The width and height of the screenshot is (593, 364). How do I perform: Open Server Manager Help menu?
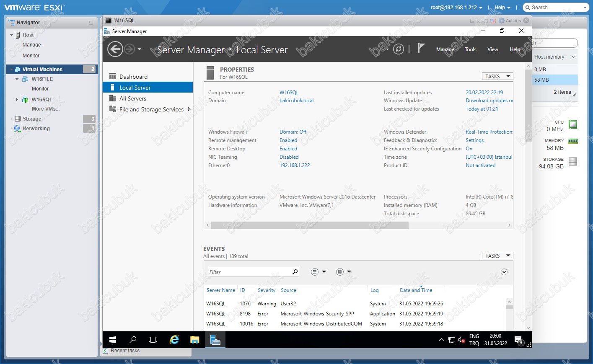pyautogui.click(x=515, y=49)
